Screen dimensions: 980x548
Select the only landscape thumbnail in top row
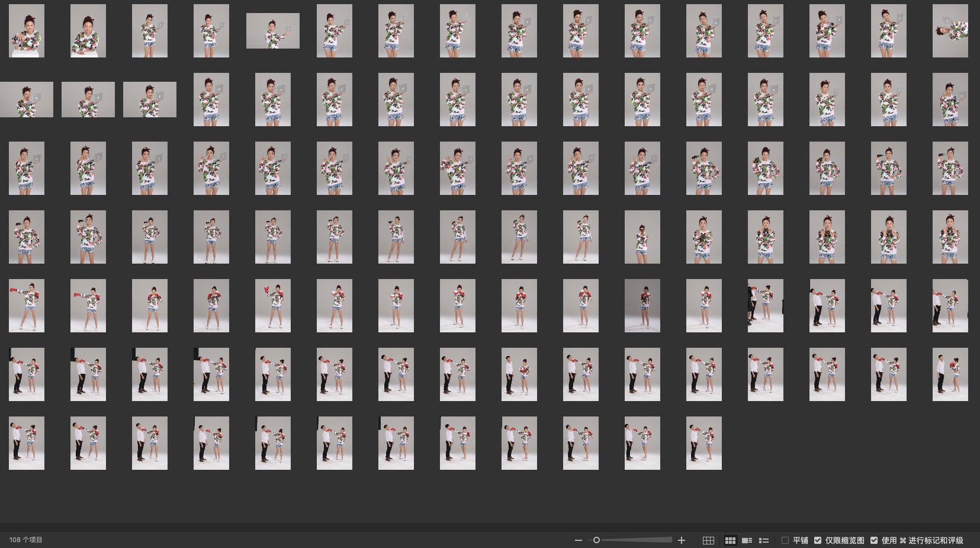coord(273,31)
